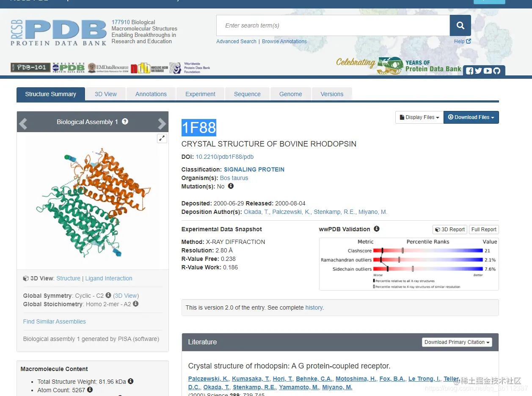Open the wwPDB Foundation logo
The width and height of the screenshot is (532, 396).
[190, 68]
